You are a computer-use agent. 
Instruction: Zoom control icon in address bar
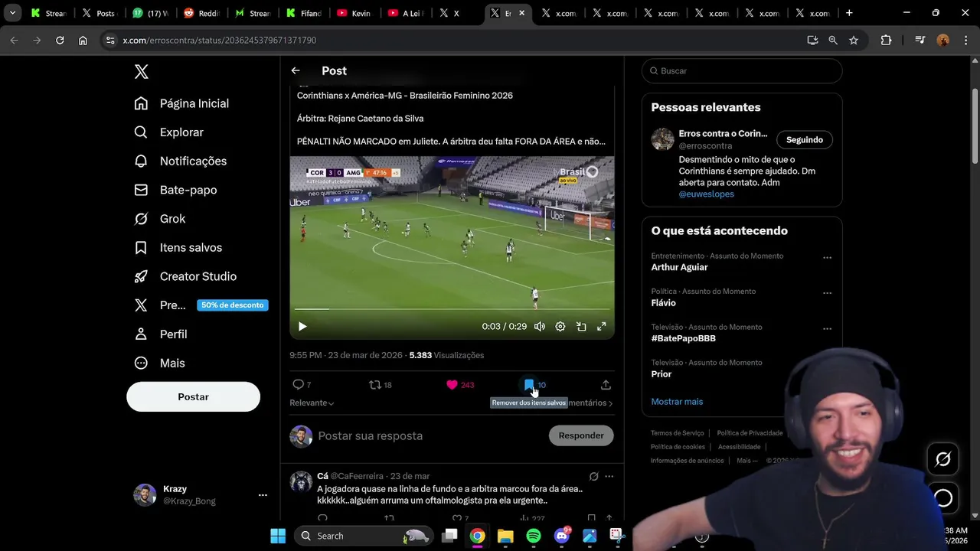point(833,40)
